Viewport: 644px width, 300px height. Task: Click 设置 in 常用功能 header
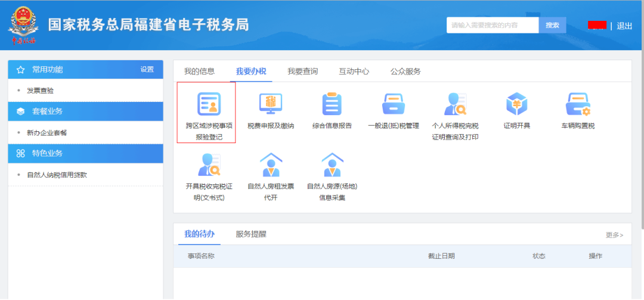tap(147, 69)
